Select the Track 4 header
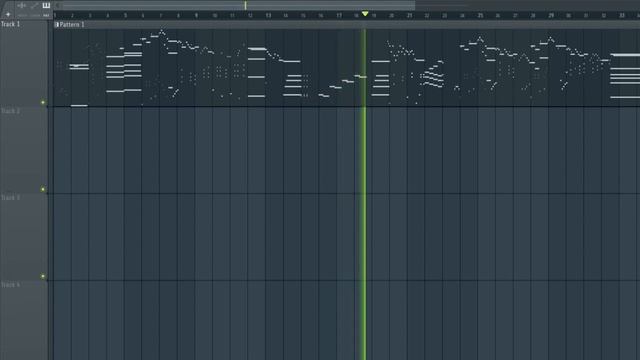This screenshot has height=360, width=640. click(24, 320)
